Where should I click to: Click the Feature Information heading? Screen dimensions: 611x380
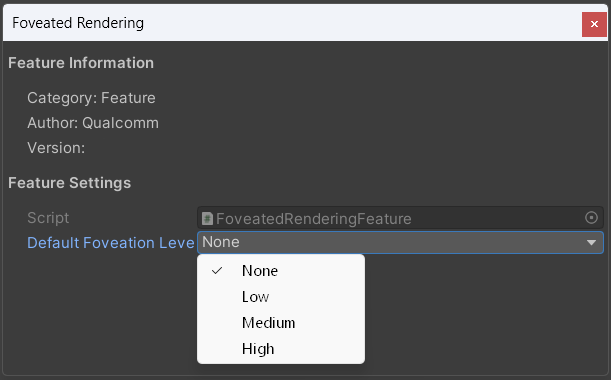(81, 63)
